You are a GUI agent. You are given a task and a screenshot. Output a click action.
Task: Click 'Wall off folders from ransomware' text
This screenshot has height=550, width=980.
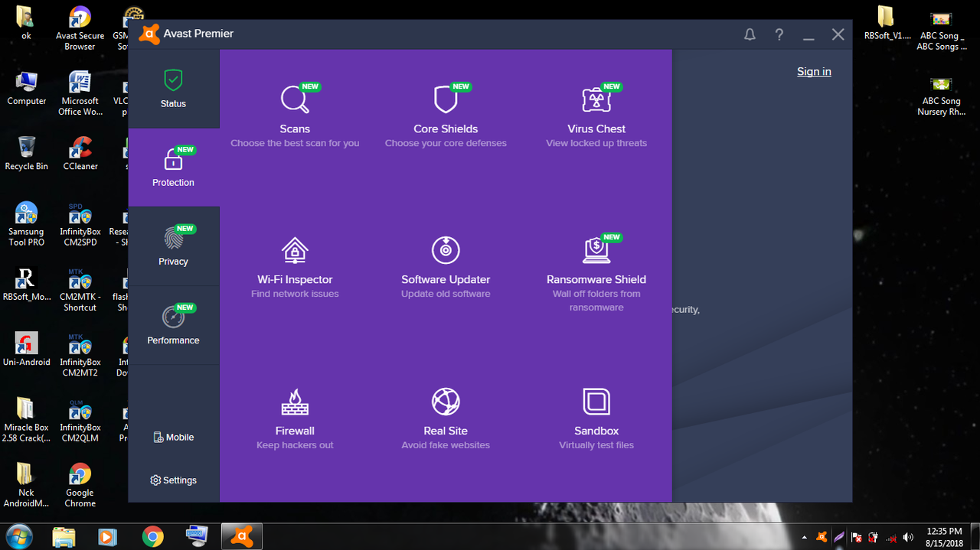(596, 301)
